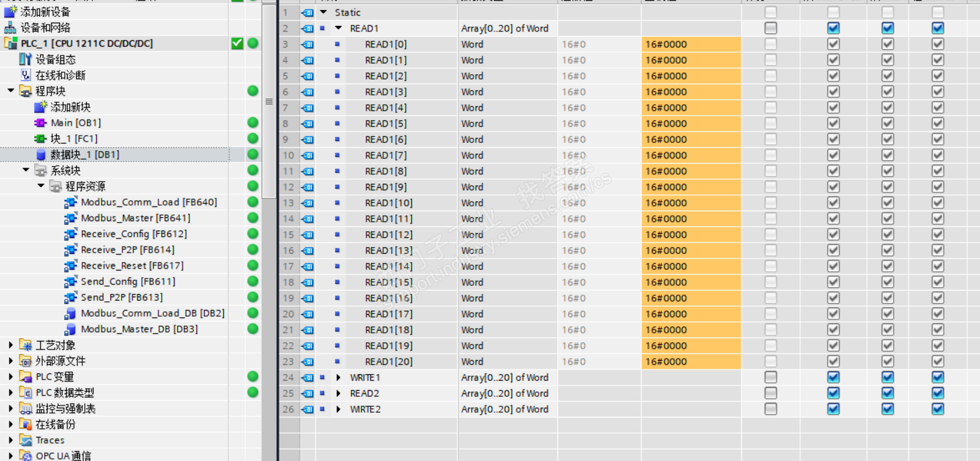Collapse the 程序资源 folder

point(41,186)
